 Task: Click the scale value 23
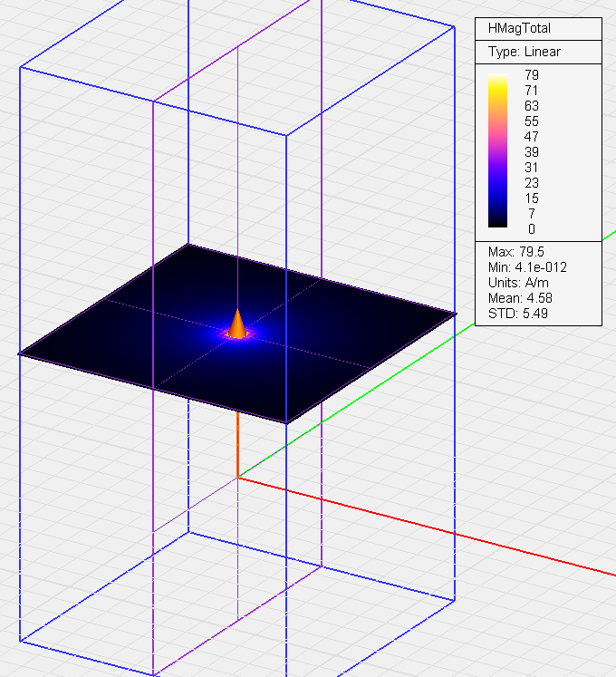pyautogui.click(x=532, y=183)
